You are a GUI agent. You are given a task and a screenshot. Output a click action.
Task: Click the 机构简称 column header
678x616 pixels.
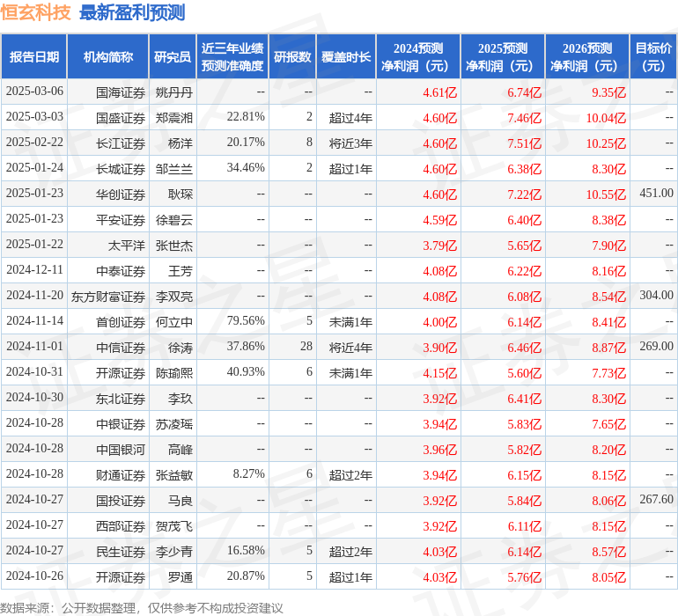[x=108, y=56]
